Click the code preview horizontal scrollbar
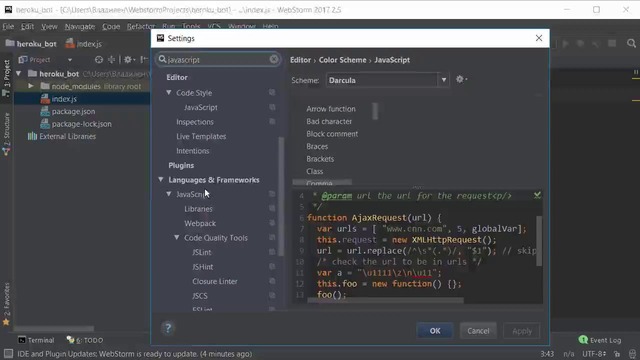Screen dimensions: 640x360 click(386, 300)
